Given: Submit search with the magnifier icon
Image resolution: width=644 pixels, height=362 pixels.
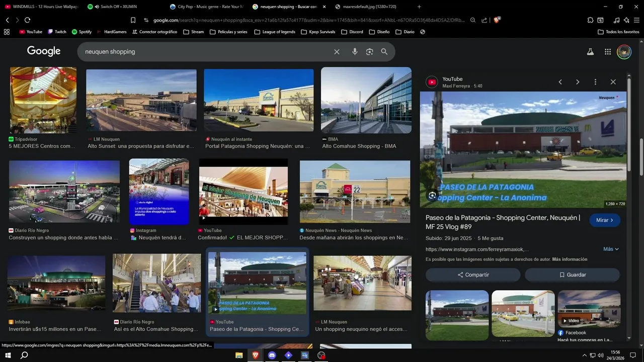Looking at the screenshot, I should pyautogui.click(x=384, y=52).
